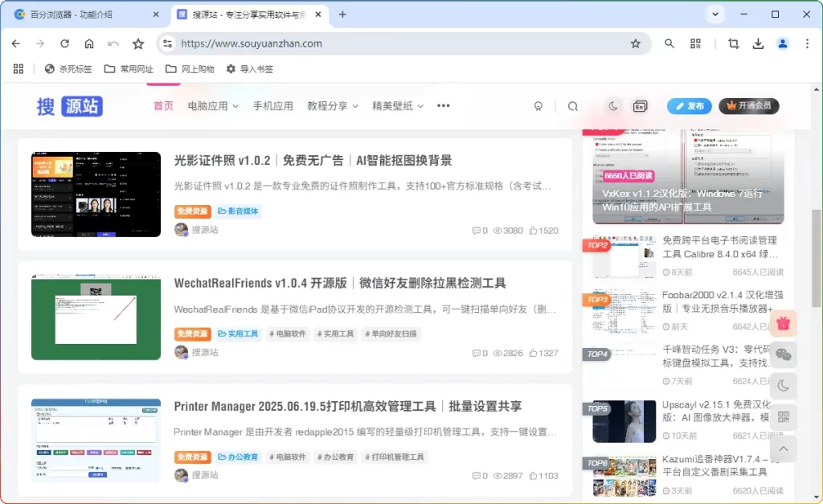Toggle dark mode from header moon icon
Image resolution: width=823 pixels, height=504 pixels.
(612, 106)
